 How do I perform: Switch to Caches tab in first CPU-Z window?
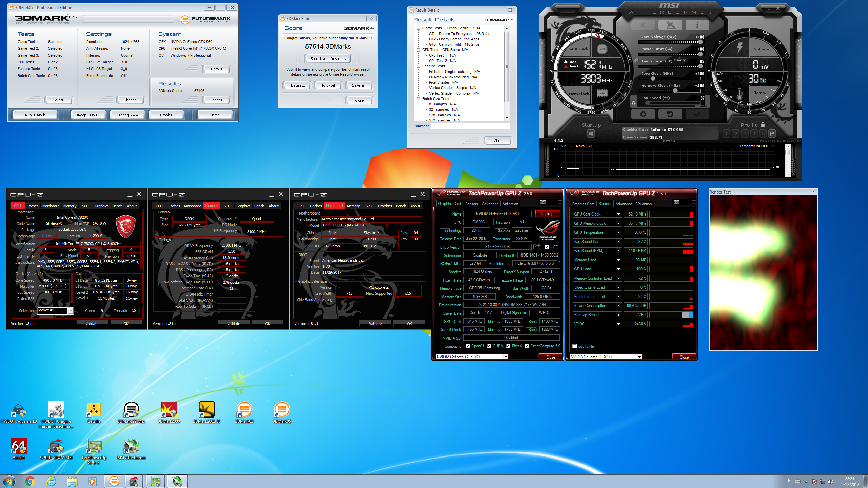pos(33,206)
